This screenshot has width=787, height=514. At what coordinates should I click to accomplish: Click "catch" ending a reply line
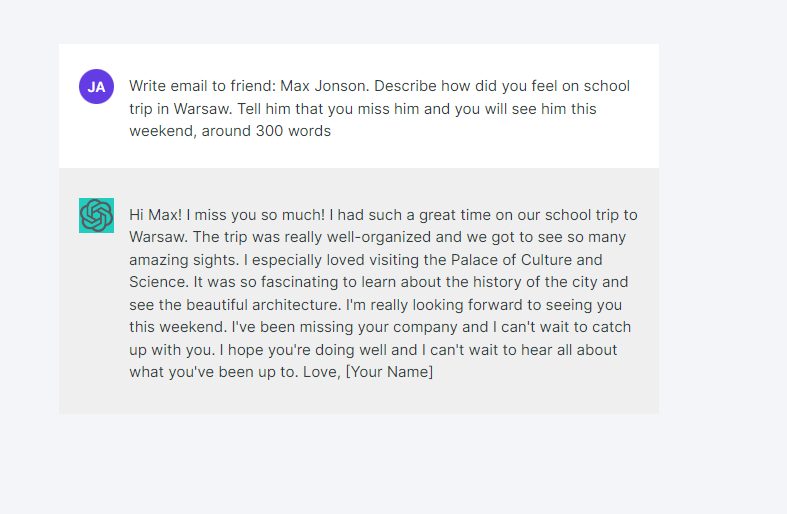(x=611, y=327)
